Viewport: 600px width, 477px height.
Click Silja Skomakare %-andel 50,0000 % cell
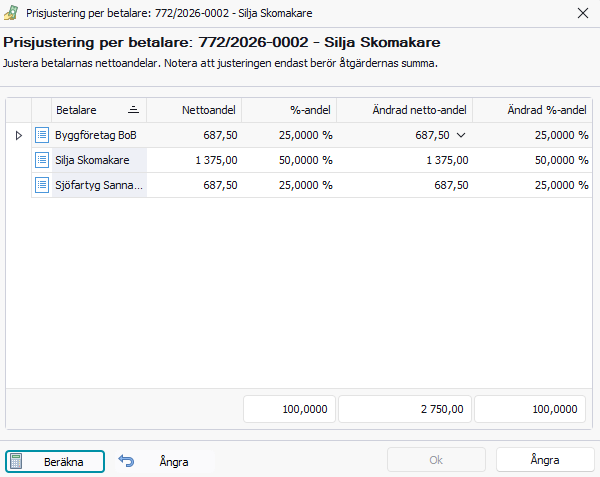click(289, 160)
